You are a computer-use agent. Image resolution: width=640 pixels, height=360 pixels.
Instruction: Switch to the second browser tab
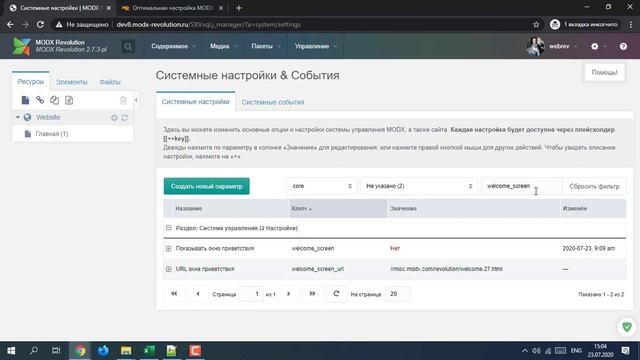[x=171, y=8]
